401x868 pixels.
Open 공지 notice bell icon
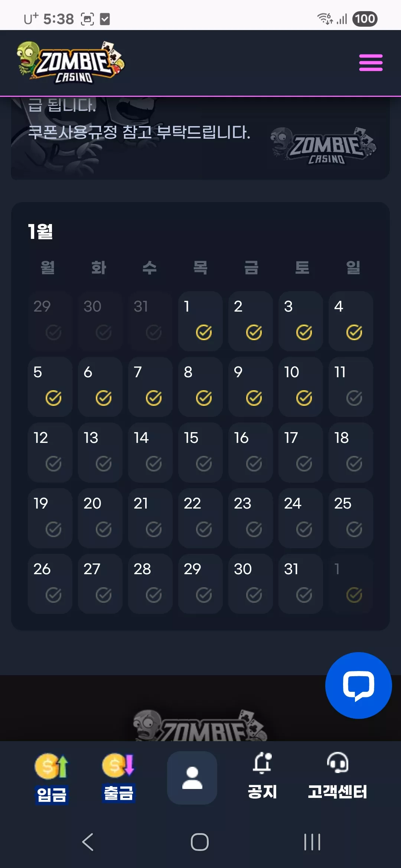(263, 763)
